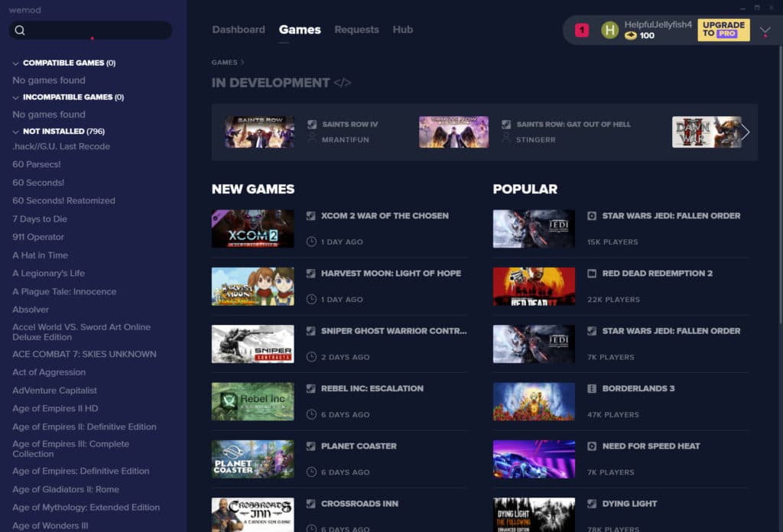Collapse the Not Installed section
This screenshot has width=783, height=532.
tap(15, 131)
